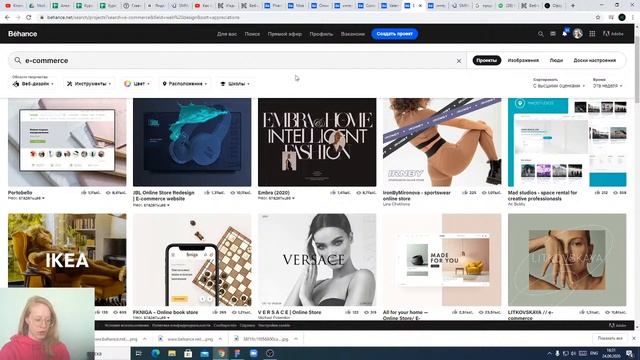Close the downloads bar

click(x=633, y=338)
